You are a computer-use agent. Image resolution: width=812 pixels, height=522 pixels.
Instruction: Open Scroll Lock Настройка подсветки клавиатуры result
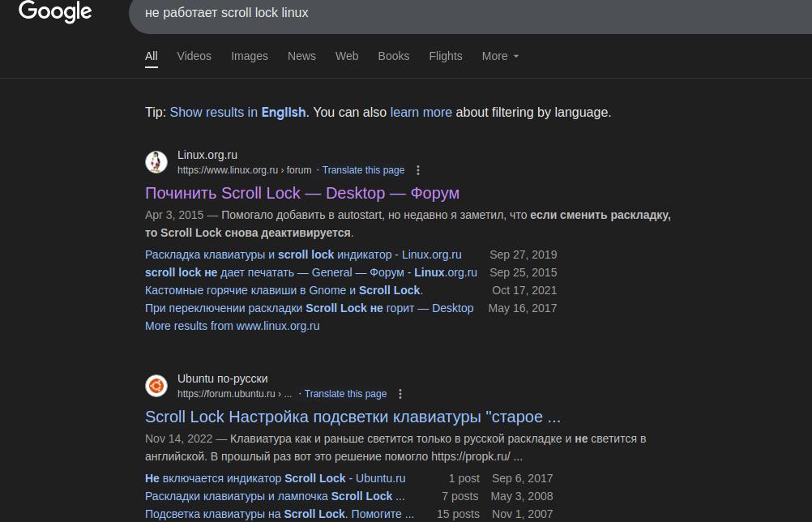tap(353, 417)
